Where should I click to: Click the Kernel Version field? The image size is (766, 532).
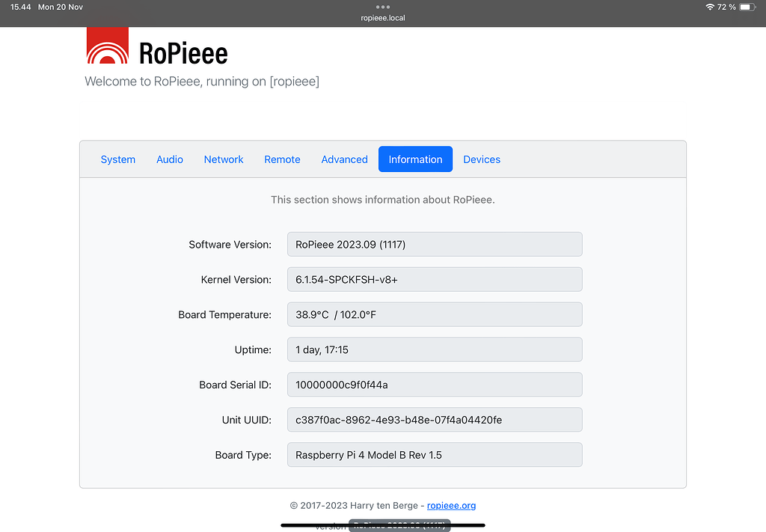(434, 279)
